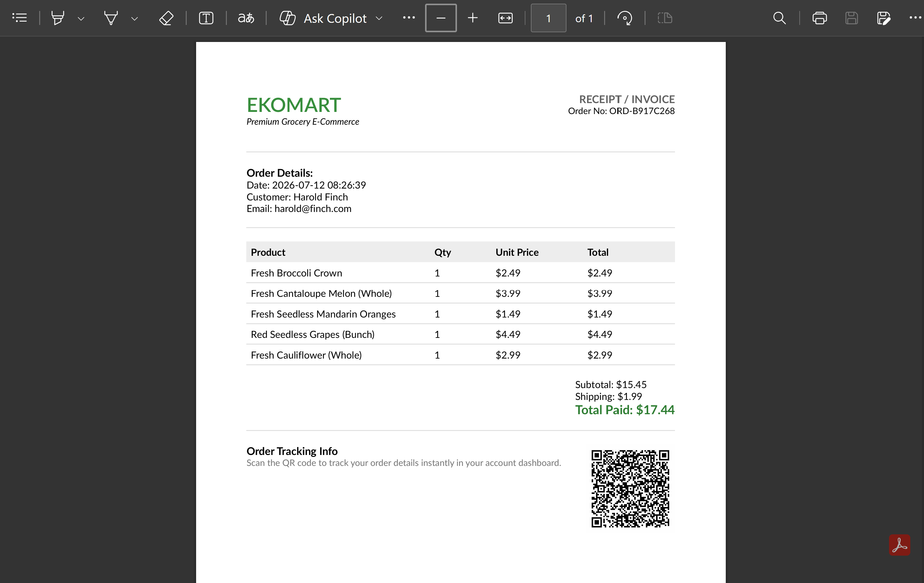Click Fresh Cauliflower (Whole) entry
This screenshot has width=924, height=583.
(306, 355)
